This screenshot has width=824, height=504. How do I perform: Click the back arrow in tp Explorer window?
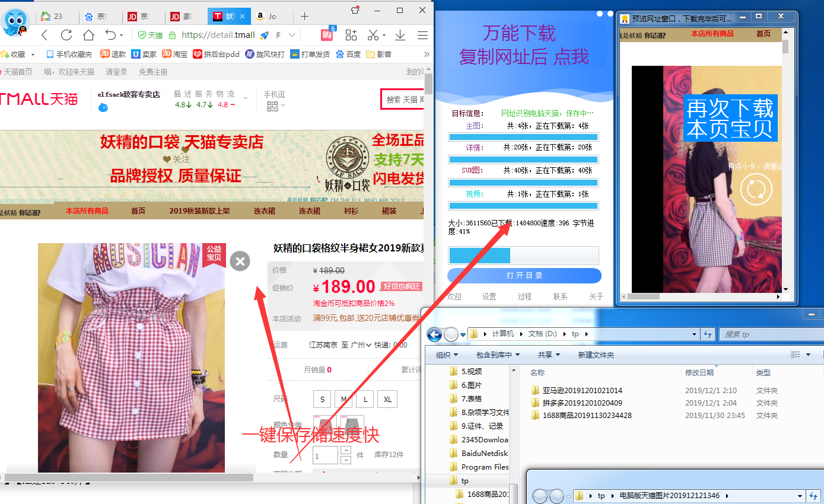pos(434,334)
